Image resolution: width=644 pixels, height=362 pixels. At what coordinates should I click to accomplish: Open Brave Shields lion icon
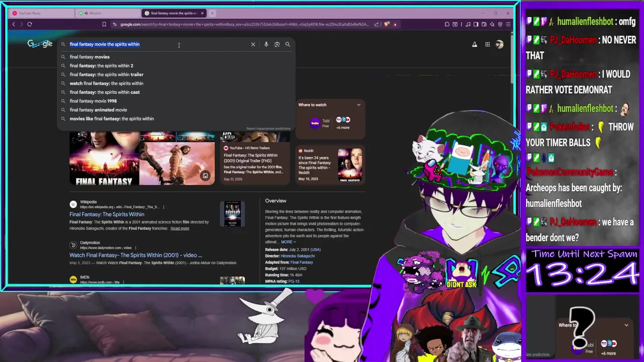(x=386, y=24)
